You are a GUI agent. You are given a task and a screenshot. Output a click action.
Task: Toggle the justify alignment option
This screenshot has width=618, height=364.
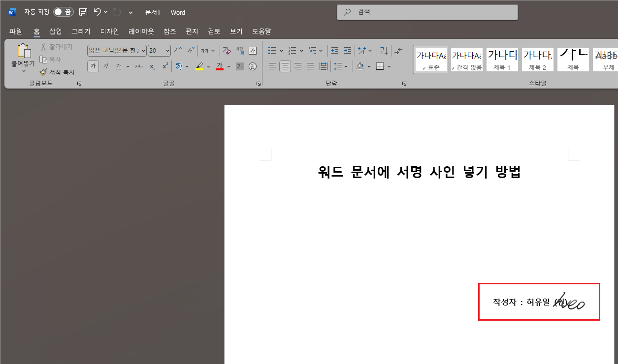point(311,66)
